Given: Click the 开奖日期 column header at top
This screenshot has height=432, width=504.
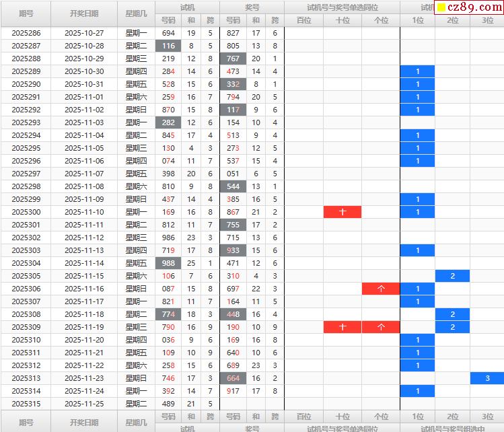Looking at the screenshot, I should coord(84,13).
